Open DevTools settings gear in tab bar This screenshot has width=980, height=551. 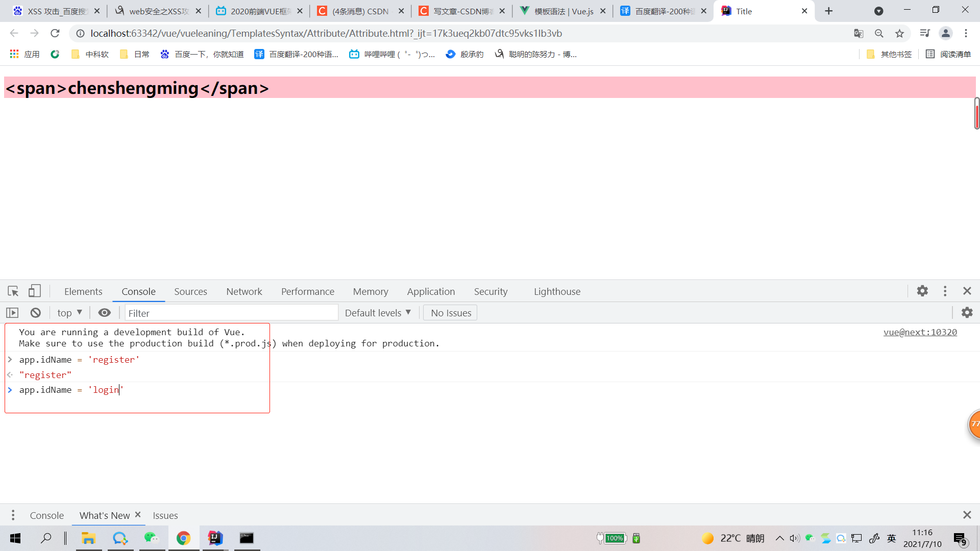click(922, 291)
